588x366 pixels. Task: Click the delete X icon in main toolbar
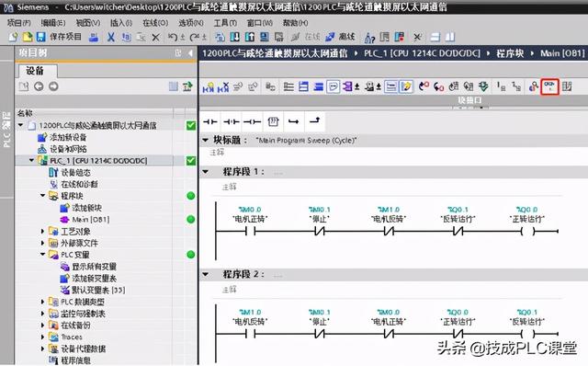click(155, 37)
